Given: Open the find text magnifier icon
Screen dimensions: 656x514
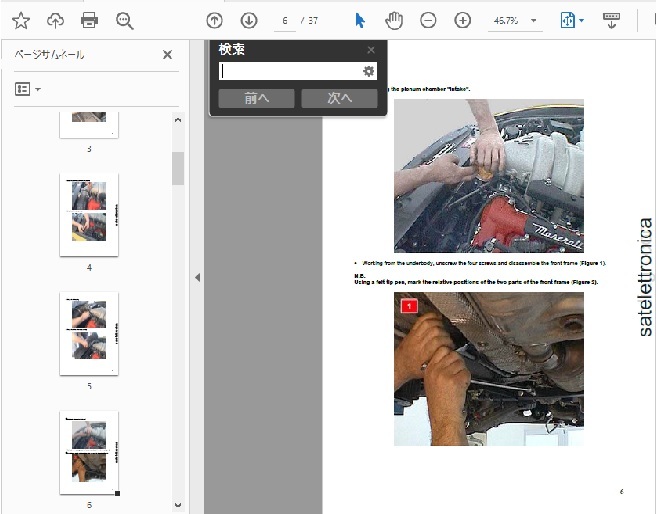Looking at the screenshot, I should [x=125, y=20].
